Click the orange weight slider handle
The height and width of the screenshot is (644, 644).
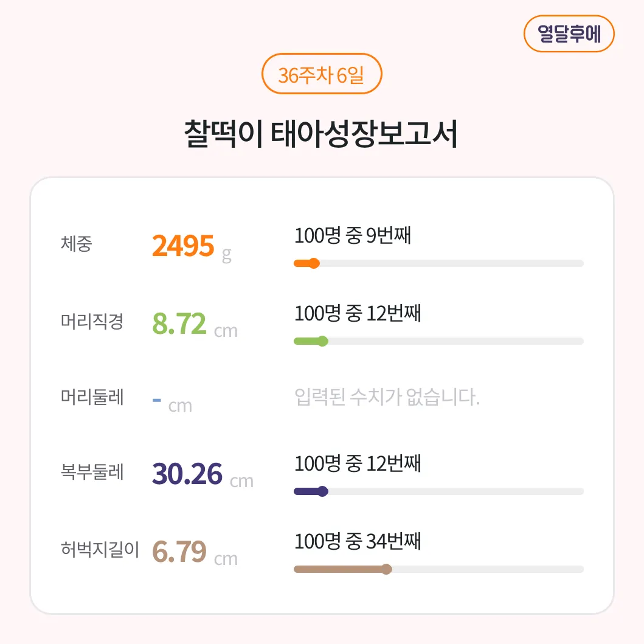pos(314,263)
